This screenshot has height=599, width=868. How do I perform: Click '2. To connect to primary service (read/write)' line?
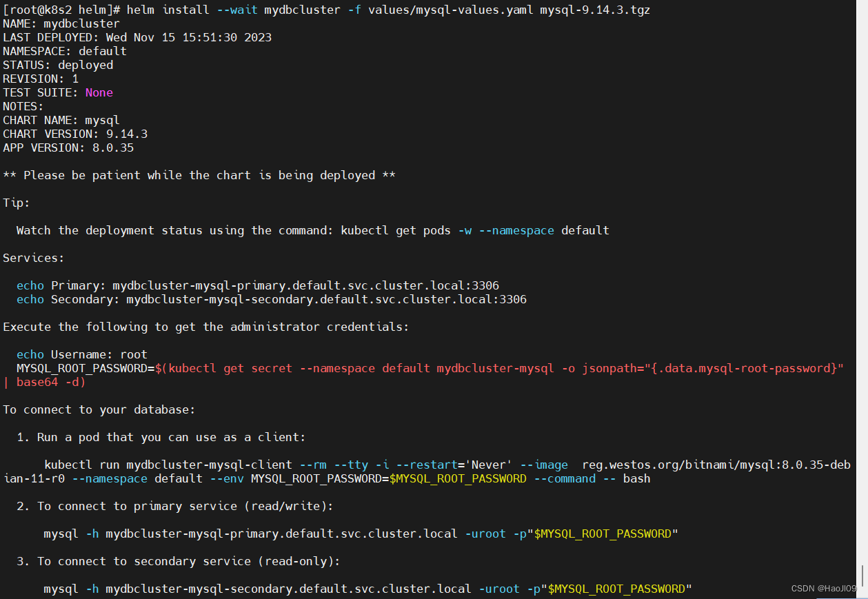tap(175, 506)
